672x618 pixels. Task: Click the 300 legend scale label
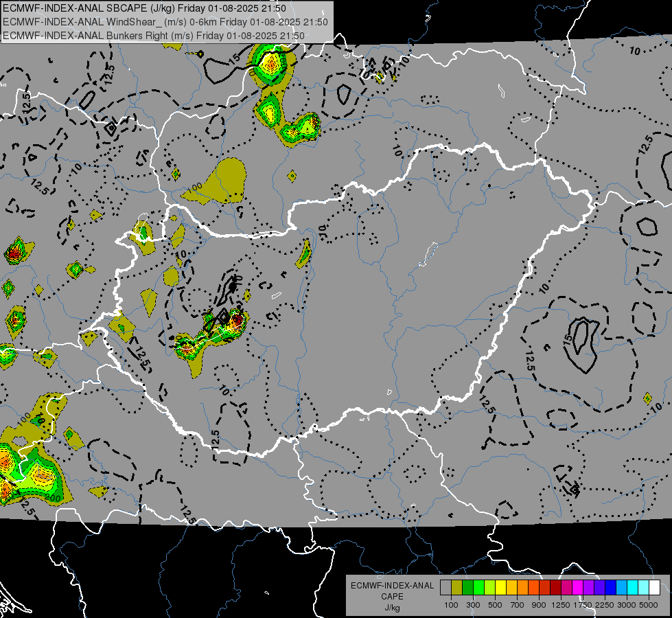point(473,605)
